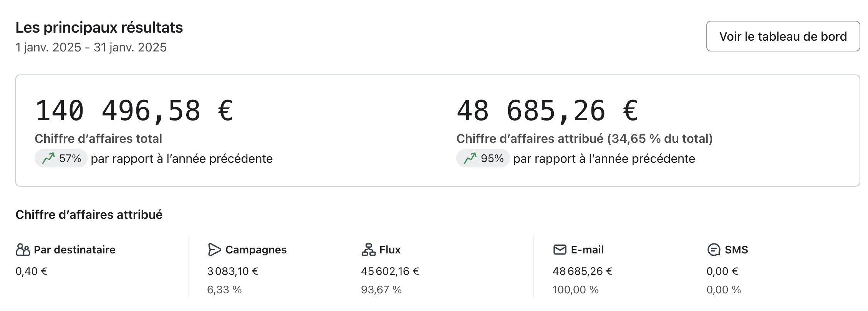This screenshot has height=311, width=868.
Task: Select the 140 496,58 € total revenue figure
Action: pyautogui.click(x=134, y=111)
